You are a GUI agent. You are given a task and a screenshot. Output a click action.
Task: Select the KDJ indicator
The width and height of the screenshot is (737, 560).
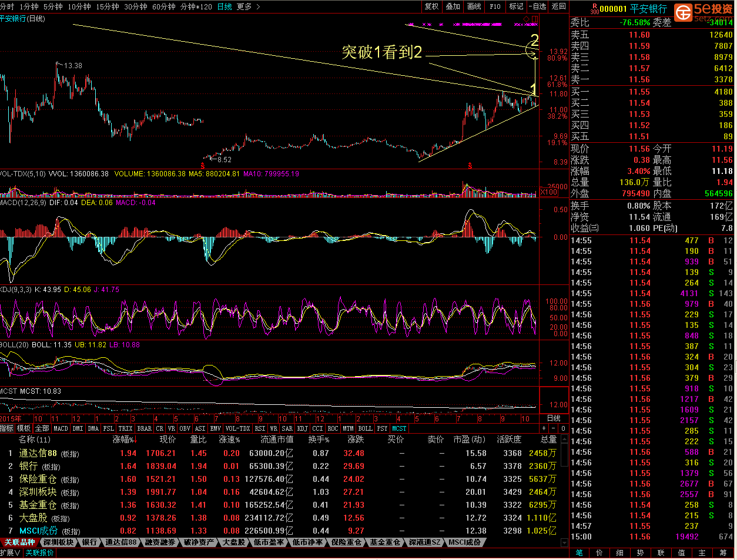(x=303, y=429)
